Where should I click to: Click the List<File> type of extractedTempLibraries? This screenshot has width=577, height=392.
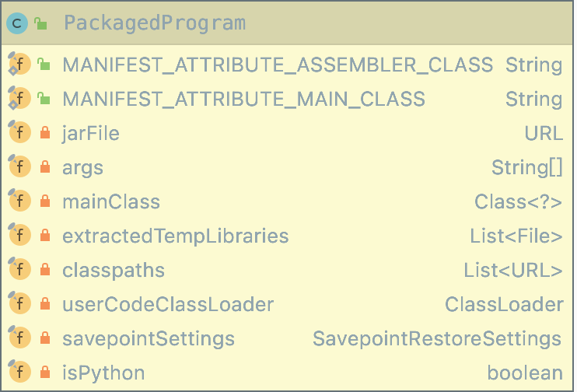point(516,236)
